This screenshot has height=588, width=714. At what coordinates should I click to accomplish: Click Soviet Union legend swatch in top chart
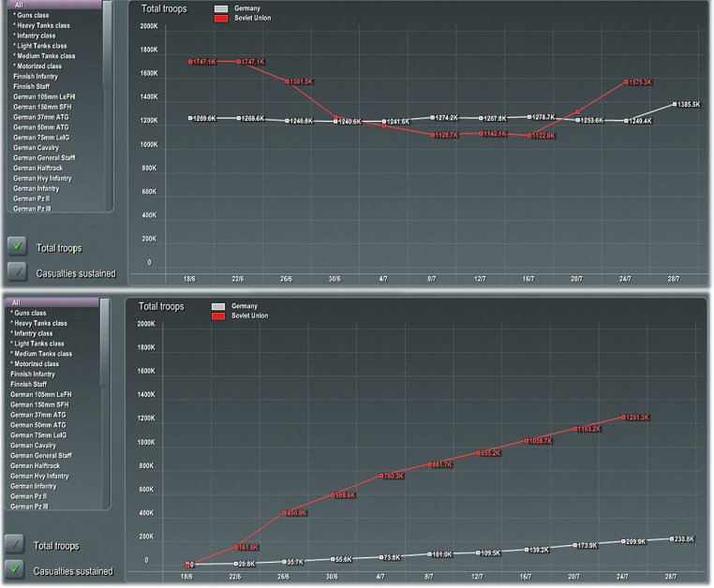(221, 18)
